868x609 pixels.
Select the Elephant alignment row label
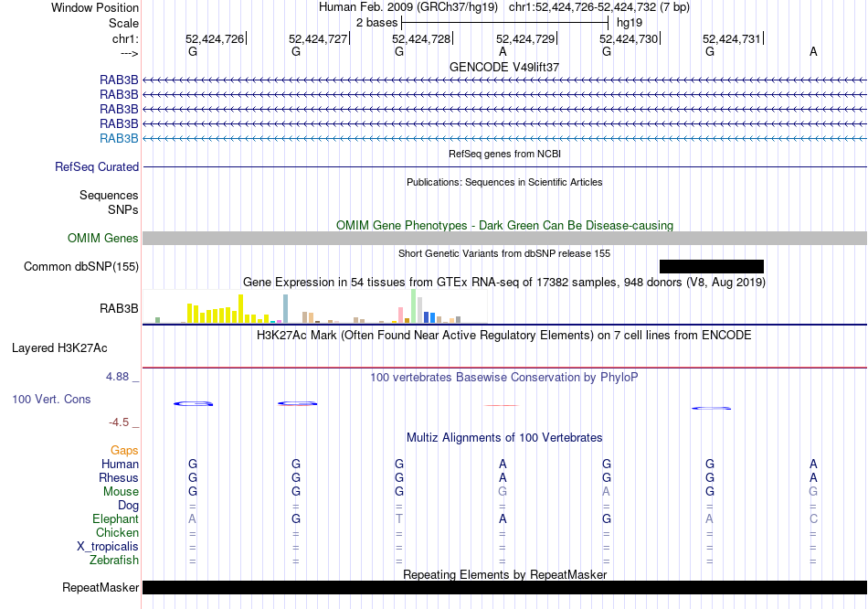click(x=116, y=519)
